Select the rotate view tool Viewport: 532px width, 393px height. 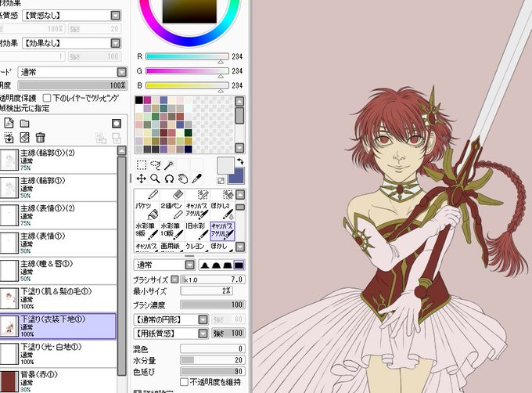pos(169,178)
